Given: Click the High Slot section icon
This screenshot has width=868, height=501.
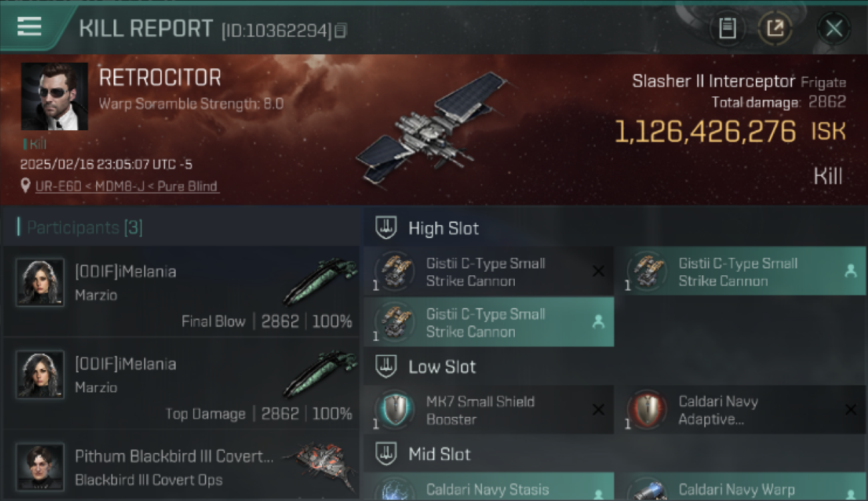Looking at the screenshot, I should [386, 228].
